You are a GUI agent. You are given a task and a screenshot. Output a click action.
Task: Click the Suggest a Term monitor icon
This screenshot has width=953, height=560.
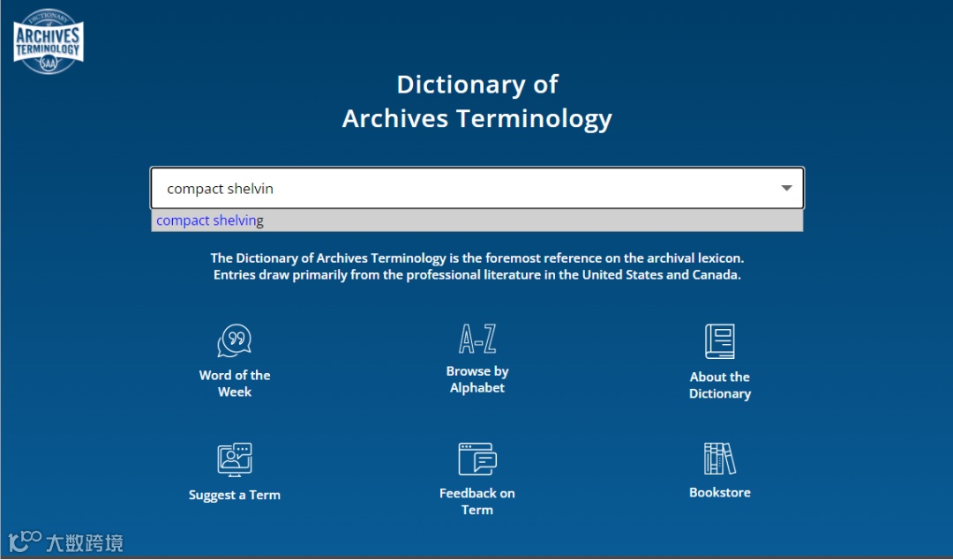(235, 459)
